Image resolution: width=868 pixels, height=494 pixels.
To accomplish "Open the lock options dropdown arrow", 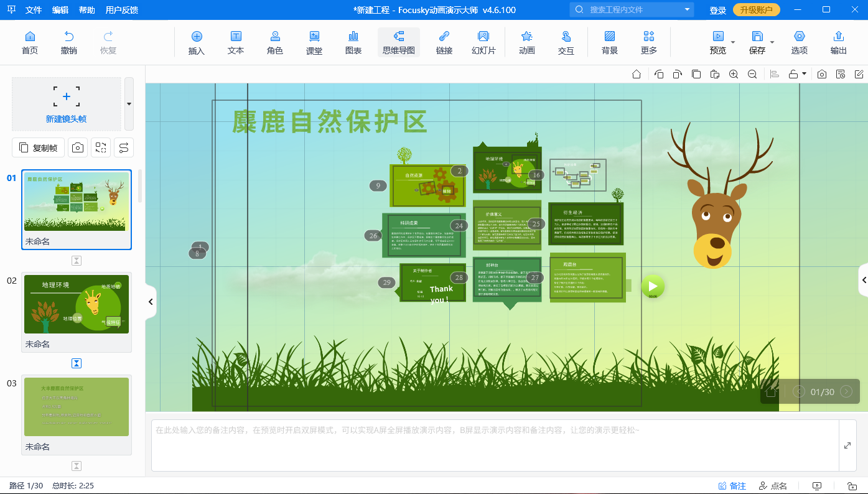I will [804, 74].
